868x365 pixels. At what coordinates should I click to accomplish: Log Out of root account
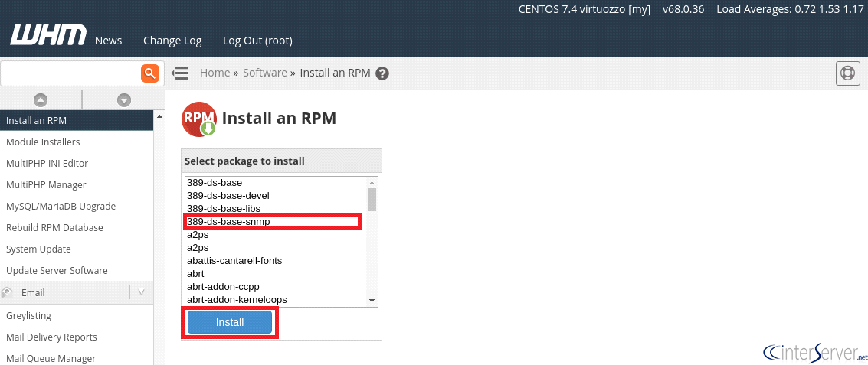click(x=257, y=41)
